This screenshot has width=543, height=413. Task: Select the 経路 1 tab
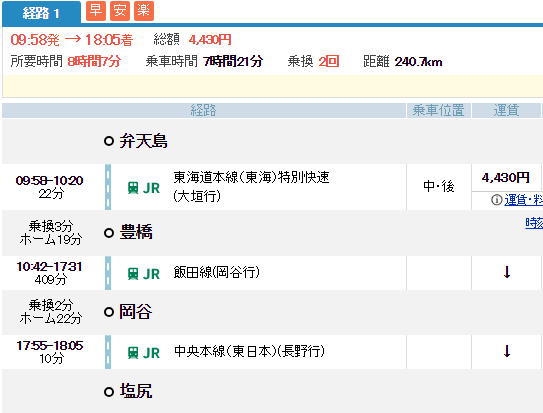coord(41,13)
